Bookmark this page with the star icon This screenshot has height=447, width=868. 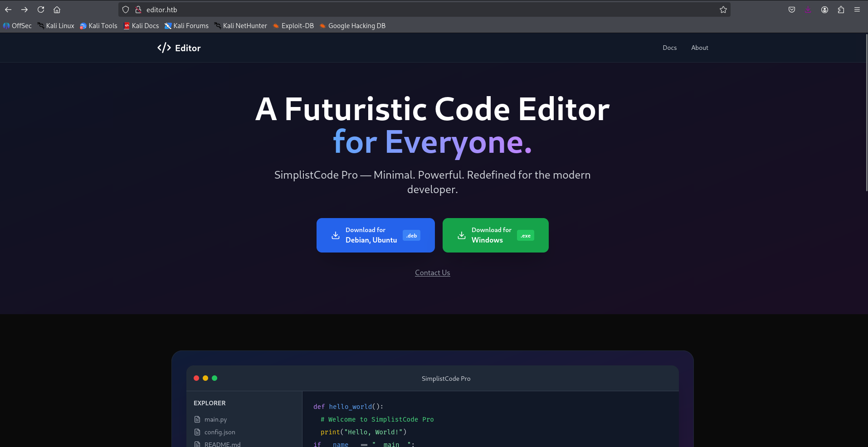click(x=723, y=10)
